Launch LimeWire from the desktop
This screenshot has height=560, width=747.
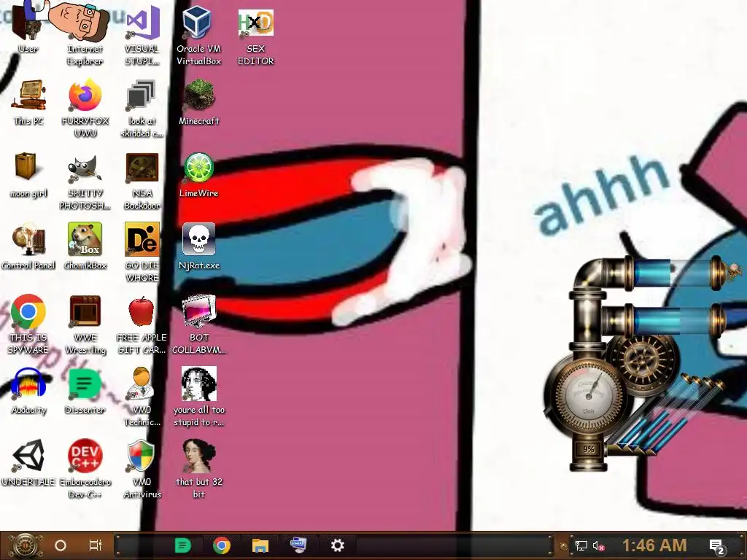point(198,175)
